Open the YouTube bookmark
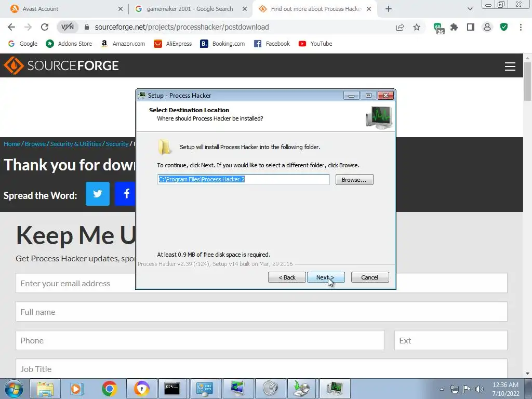The height and width of the screenshot is (399, 532). click(315, 44)
